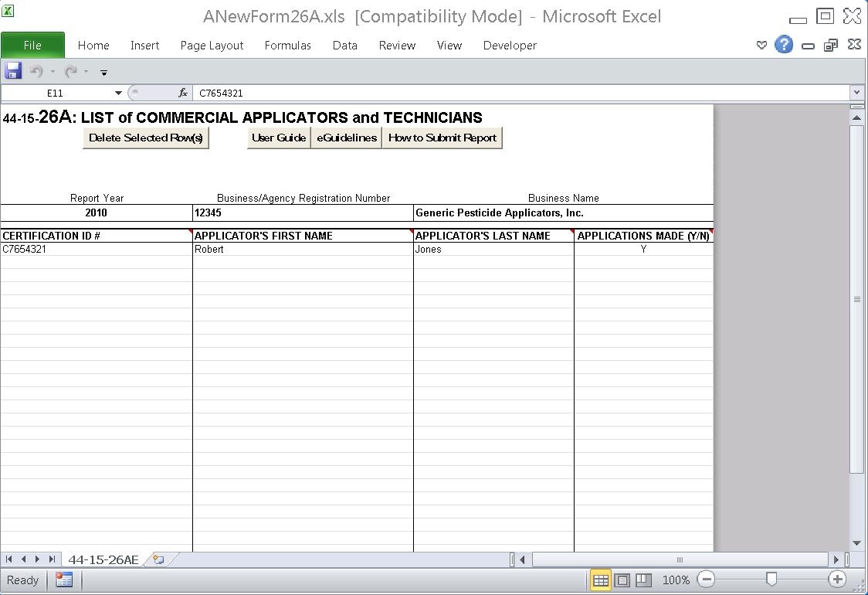Open the Data ribbon tab
The image size is (868, 595).
click(344, 46)
